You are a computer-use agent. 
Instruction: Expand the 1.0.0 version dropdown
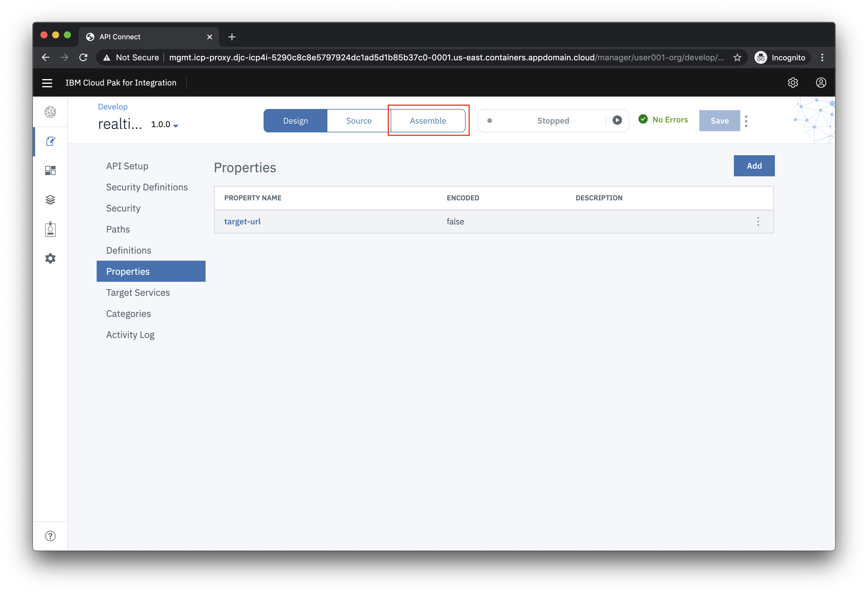175,126
